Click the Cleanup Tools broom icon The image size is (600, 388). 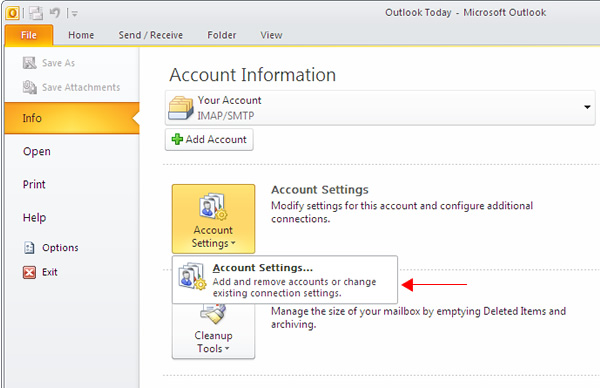213,314
